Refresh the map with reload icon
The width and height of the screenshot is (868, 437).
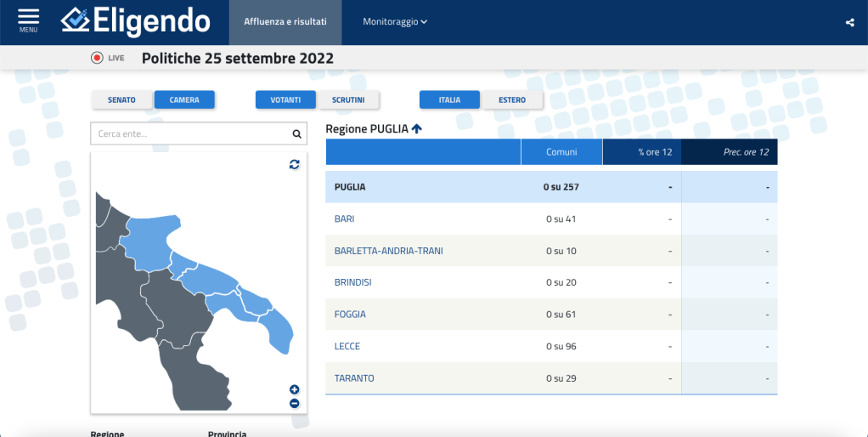pos(294,164)
